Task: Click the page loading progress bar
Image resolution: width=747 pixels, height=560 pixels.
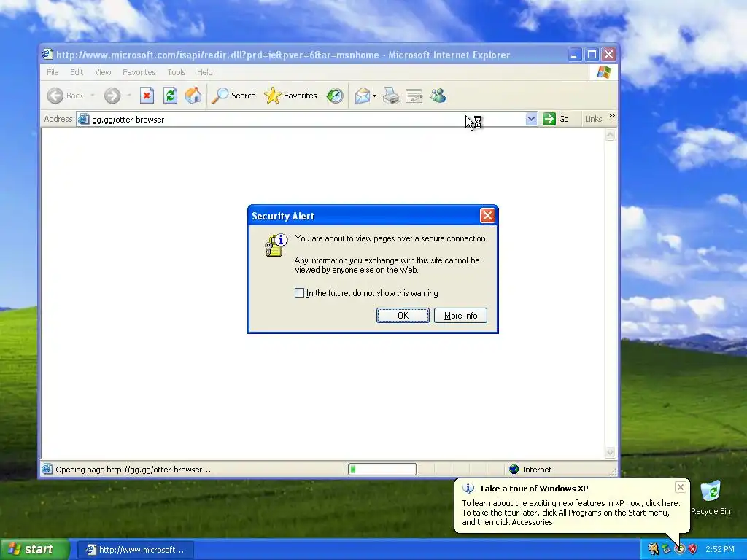Action: [x=382, y=470]
